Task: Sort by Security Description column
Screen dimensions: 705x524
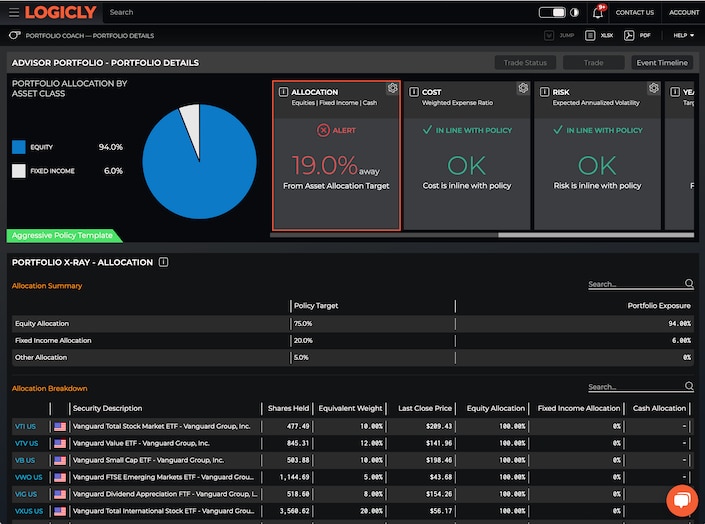Action: [107, 408]
